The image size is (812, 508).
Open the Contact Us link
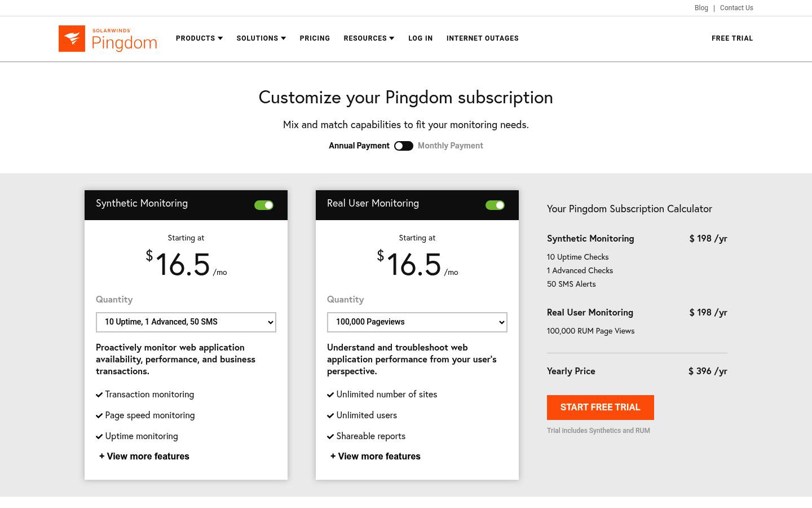[736, 8]
